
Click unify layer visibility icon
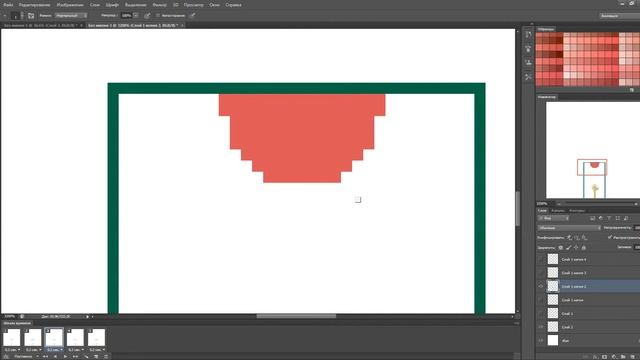[x=577, y=237]
